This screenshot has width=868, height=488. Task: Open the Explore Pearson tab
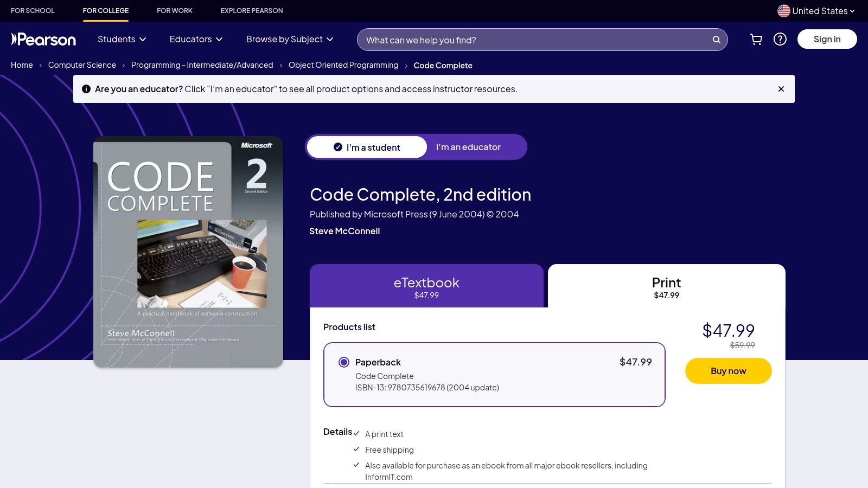coord(252,10)
